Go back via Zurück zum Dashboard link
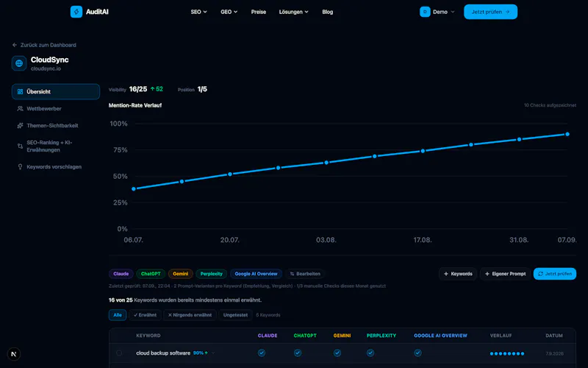The width and height of the screenshot is (588, 368). tap(44, 45)
